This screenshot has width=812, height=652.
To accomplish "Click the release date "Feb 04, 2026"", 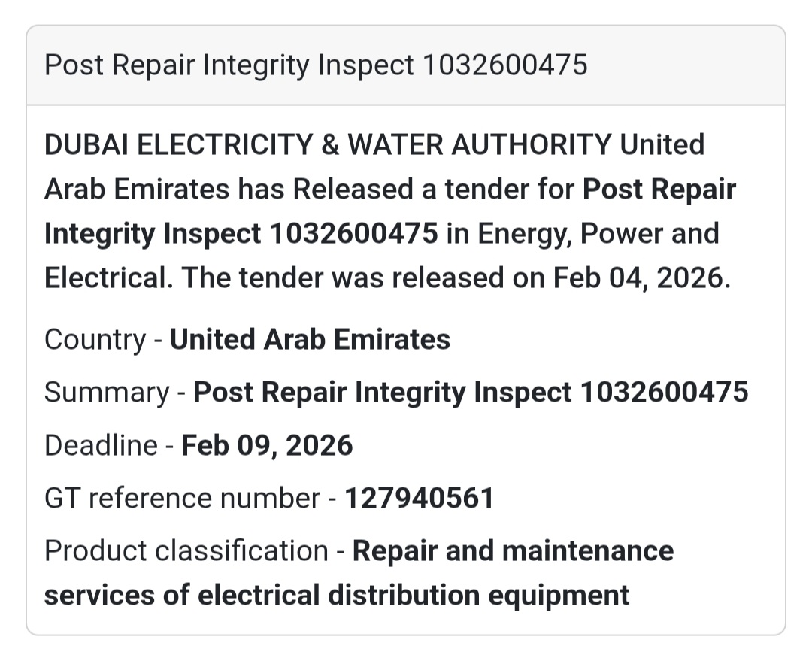I will pos(641,278).
